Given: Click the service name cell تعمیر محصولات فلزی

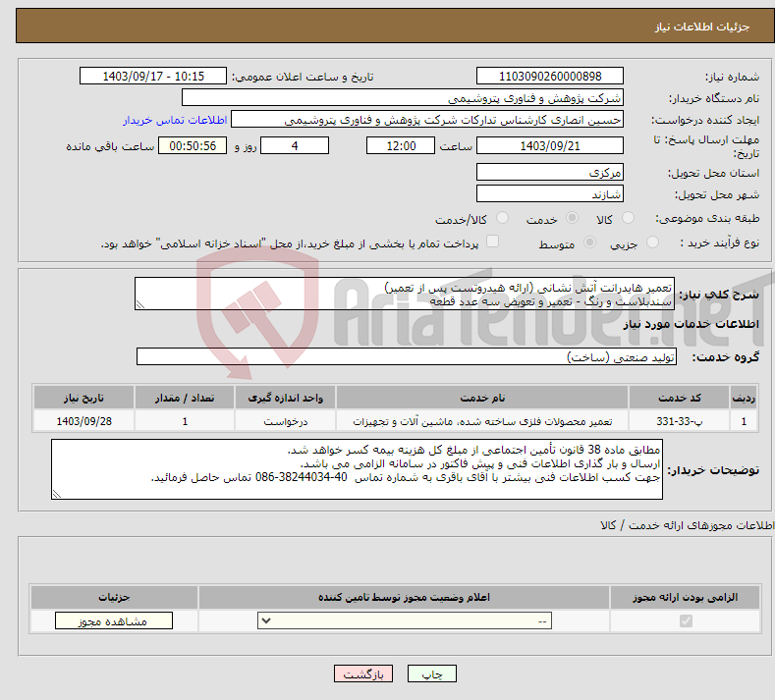Looking at the screenshot, I should click(x=482, y=421).
